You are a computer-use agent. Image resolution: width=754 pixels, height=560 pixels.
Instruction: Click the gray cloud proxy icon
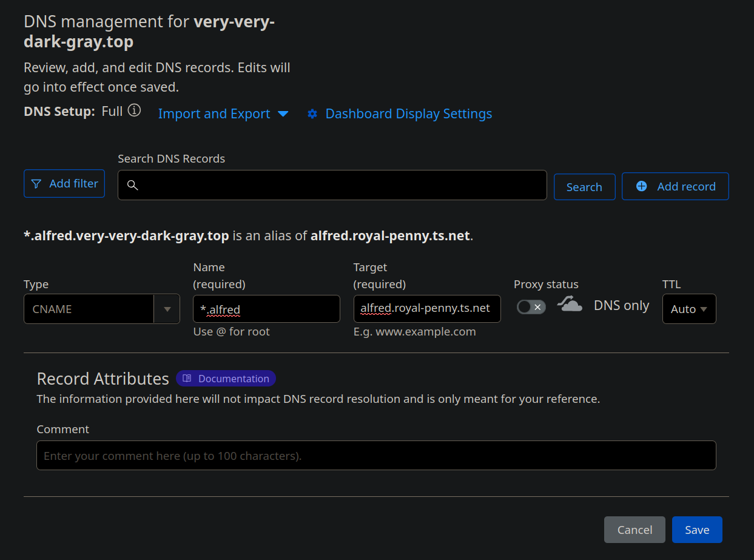570,305
